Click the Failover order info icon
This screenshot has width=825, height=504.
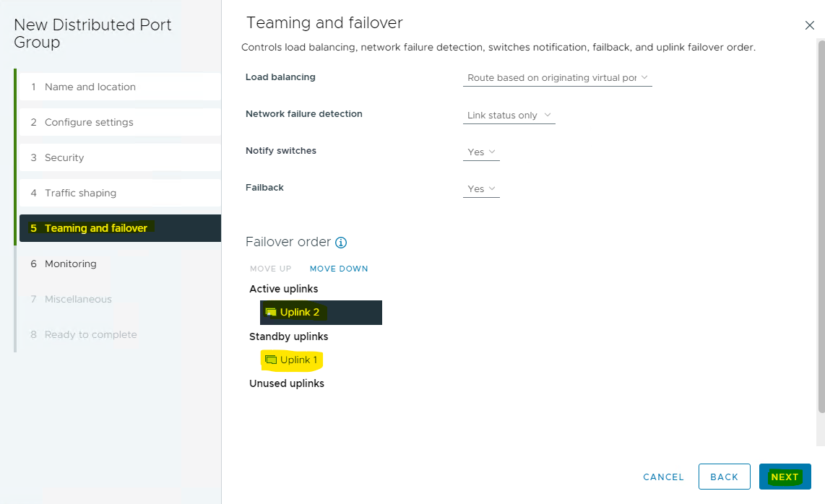[342, 243]
